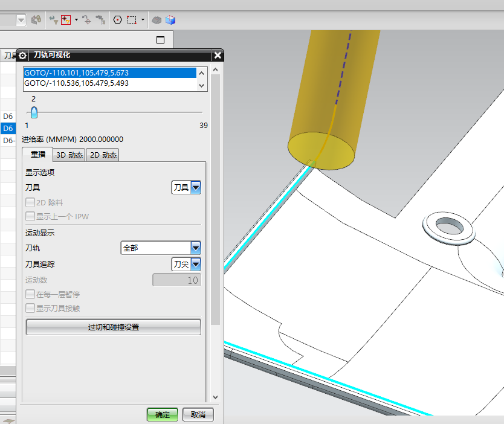Click the 确定 button
Image resolution: width=504 pixels, height=424 pixels.
click(163, 415)
